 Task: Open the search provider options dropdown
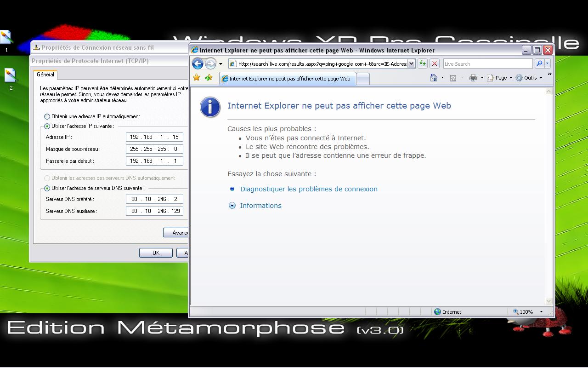pos(547,63)
